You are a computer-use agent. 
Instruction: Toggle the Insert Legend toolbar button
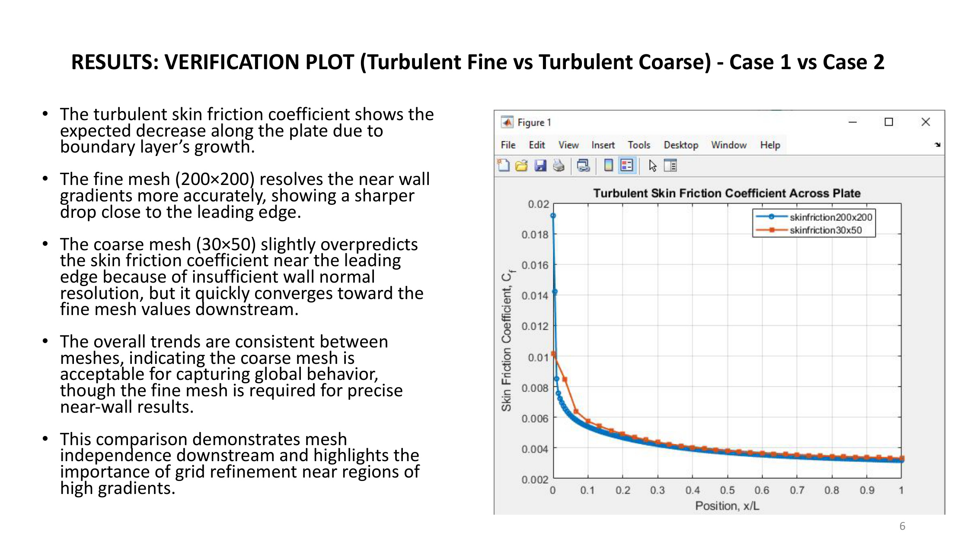626,166
